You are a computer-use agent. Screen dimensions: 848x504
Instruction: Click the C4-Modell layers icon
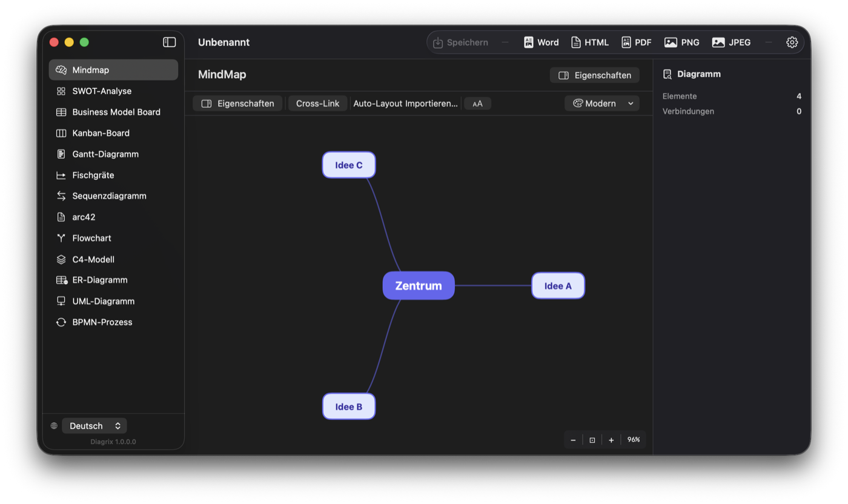(61, 259)
